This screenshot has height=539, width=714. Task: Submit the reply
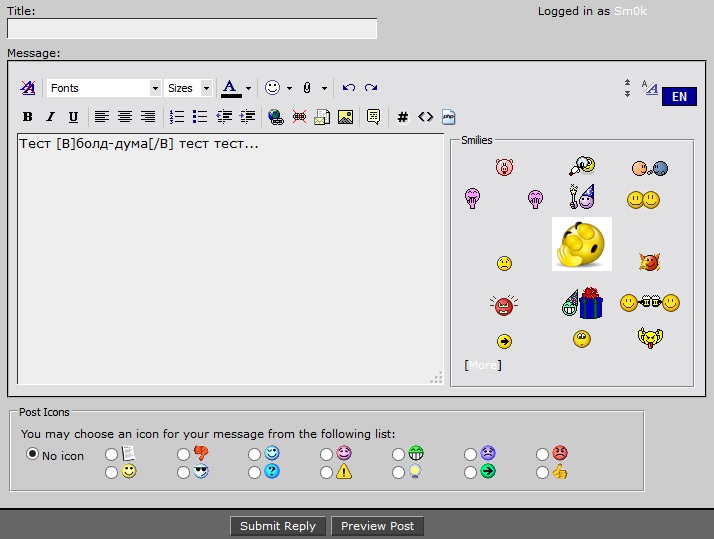click(278, 526)
